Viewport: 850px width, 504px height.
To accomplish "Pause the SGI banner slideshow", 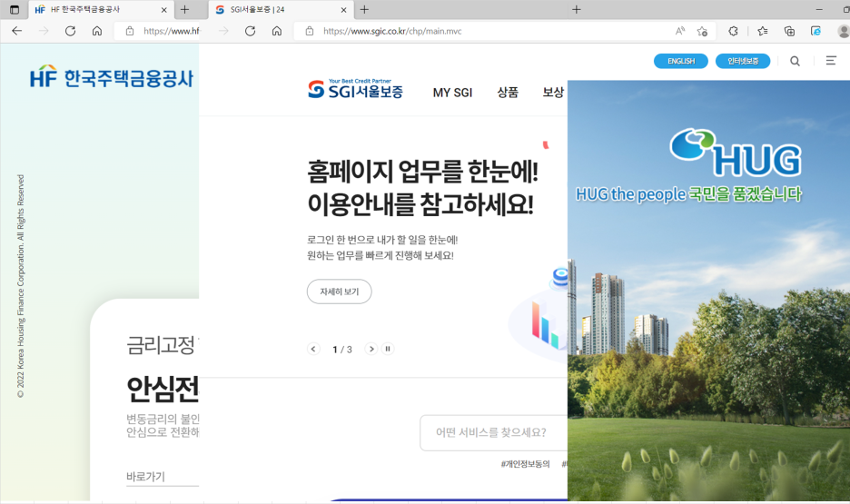I will click(x=388, y=349).
